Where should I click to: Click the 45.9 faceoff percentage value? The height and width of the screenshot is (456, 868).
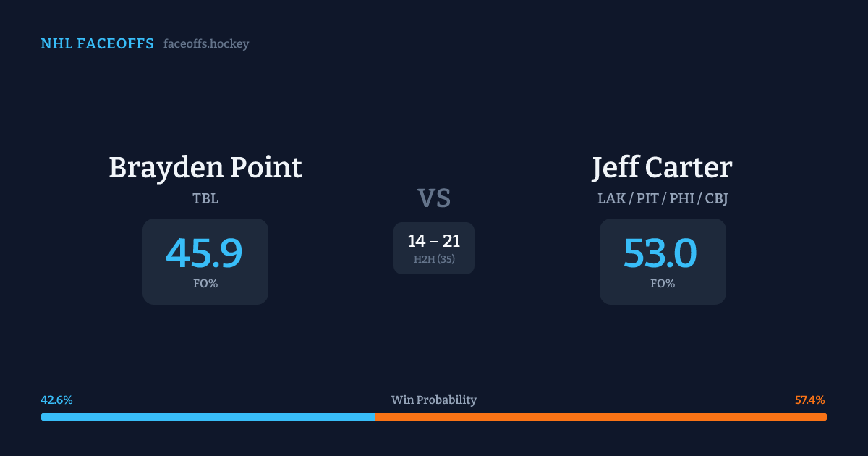205,253
